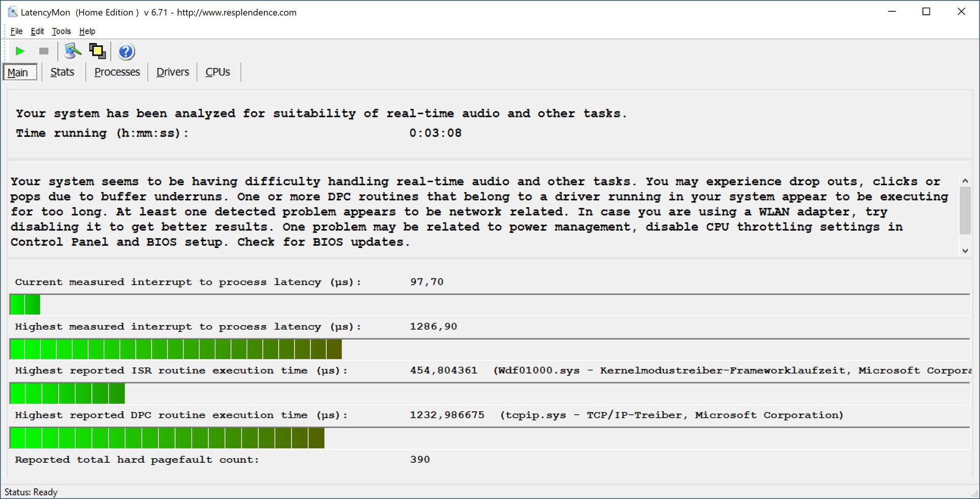Click the system analysis report paragraph
The height and width of the screenshot is (499, 980).
point(480,212)
